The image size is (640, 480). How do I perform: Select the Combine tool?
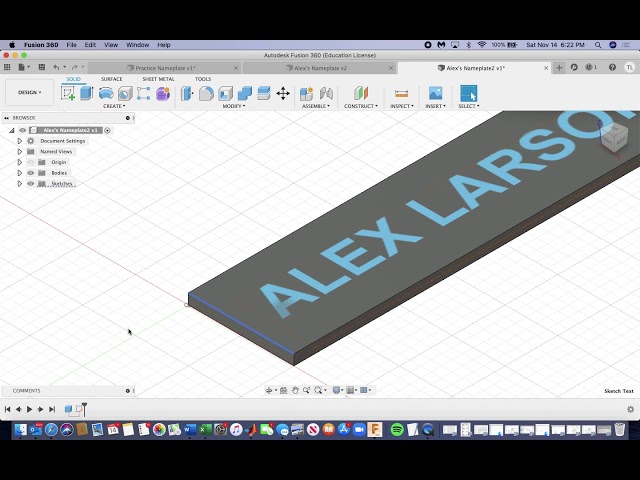(x=244, y=93)
